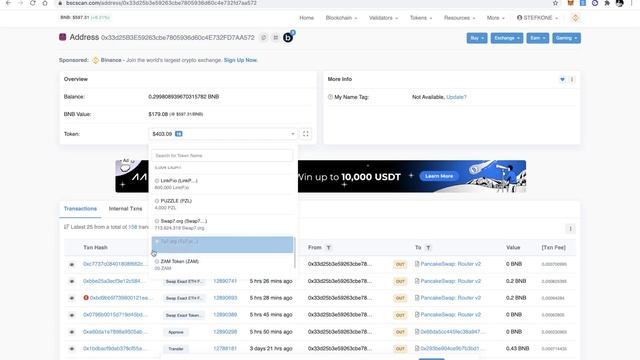Open More Info options menu icon
The height and width of the screenshot is (360, 640).
(x=572, y=79)
